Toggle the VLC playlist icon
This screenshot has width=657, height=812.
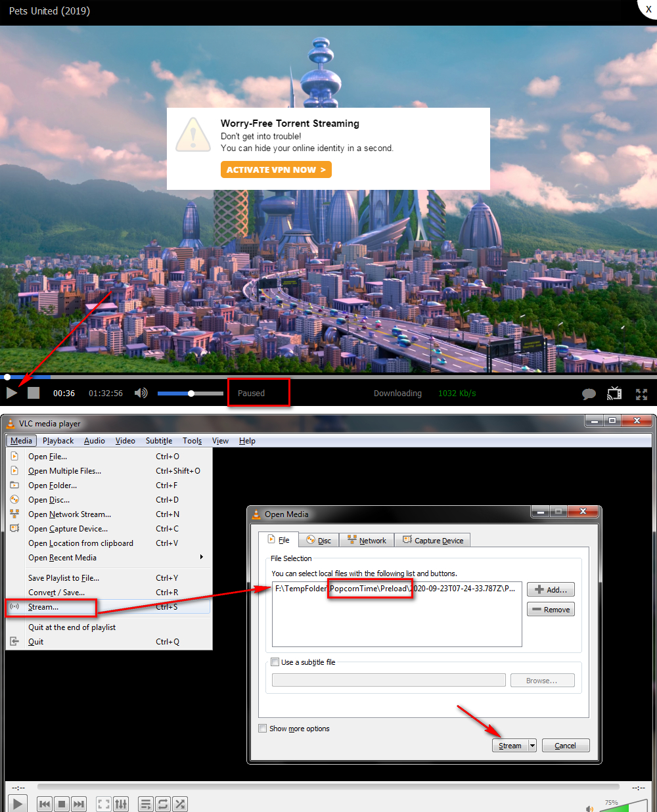point(146,803)
